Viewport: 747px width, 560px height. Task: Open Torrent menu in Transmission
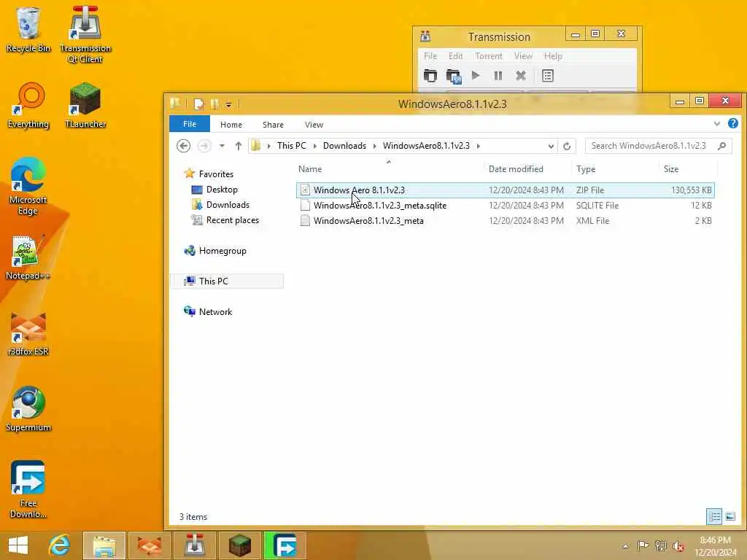(x=489, y=55)
